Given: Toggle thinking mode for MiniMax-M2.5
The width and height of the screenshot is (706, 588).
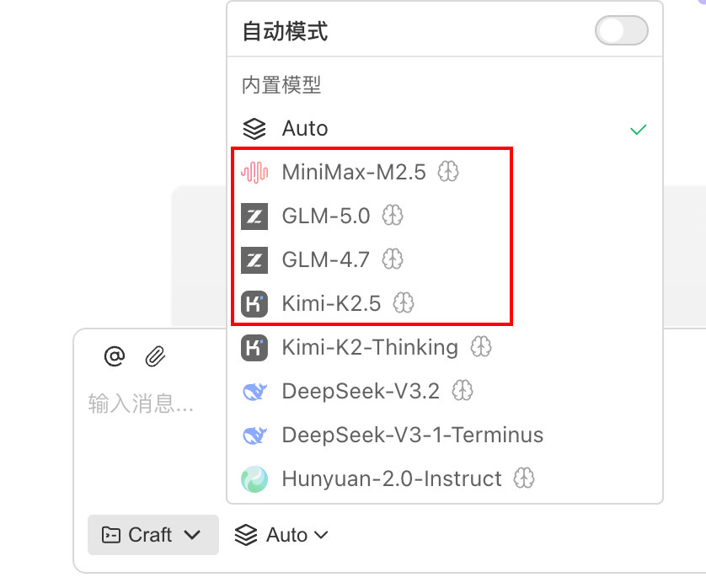Looking at the screenshot, I should coord(448,172).
